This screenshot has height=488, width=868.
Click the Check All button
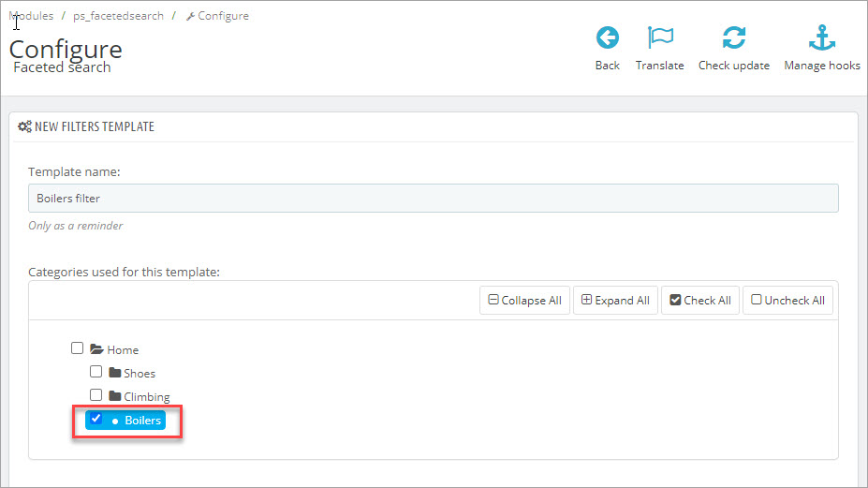tap(700, 301)
